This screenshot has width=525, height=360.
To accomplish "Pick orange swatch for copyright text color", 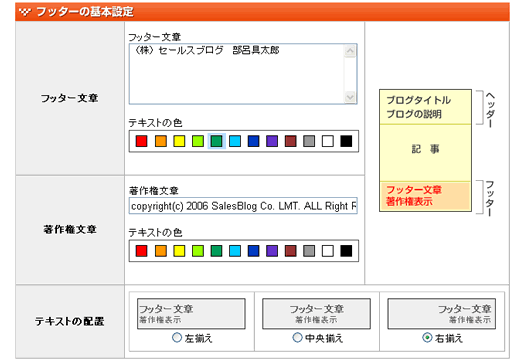I will [x=161, y=250].
